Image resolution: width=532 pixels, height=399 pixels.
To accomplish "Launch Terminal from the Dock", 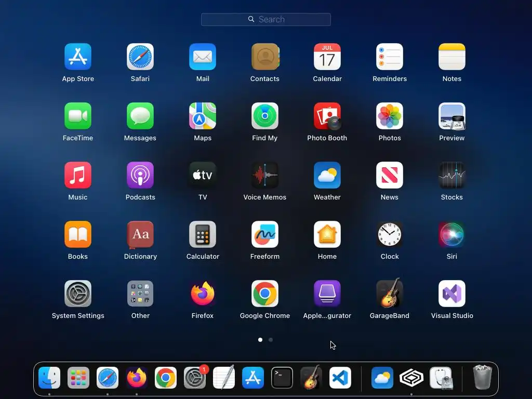I will (282, 378).
